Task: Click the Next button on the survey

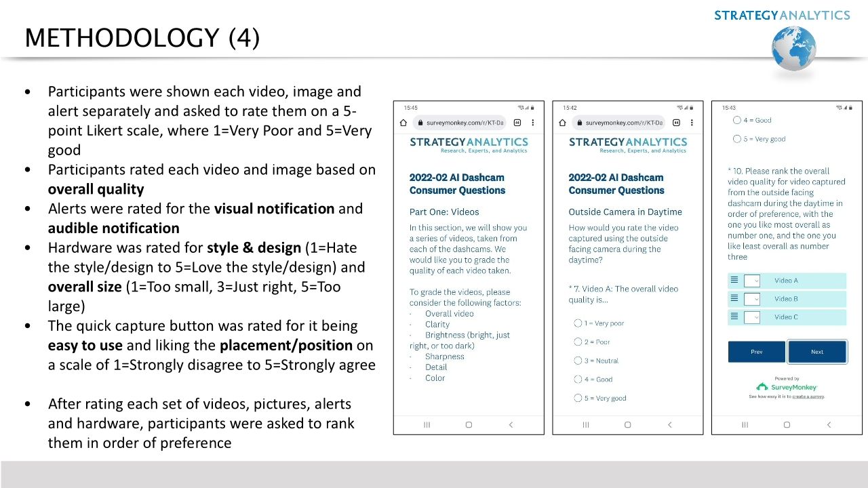Action: [817, 352]
